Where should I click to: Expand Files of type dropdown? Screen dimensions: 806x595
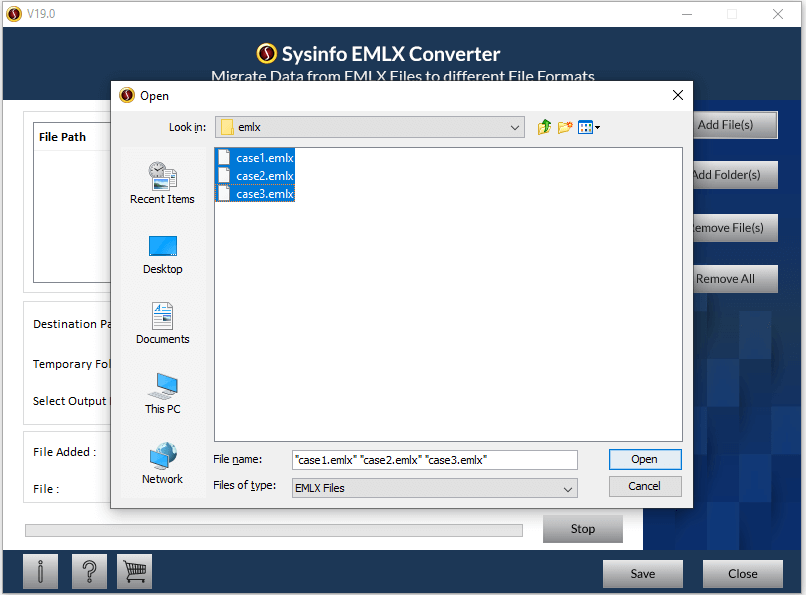tap(568, 488)
